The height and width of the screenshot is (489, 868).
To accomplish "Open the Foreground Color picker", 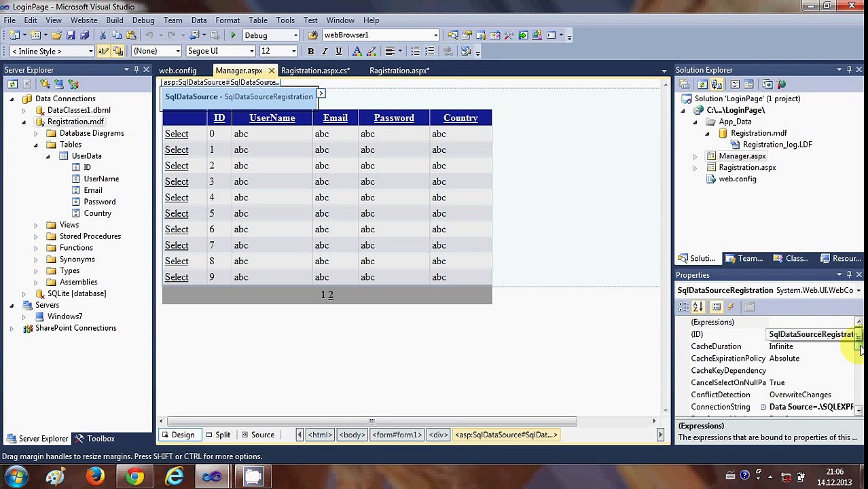I will (x=359, y=52).
